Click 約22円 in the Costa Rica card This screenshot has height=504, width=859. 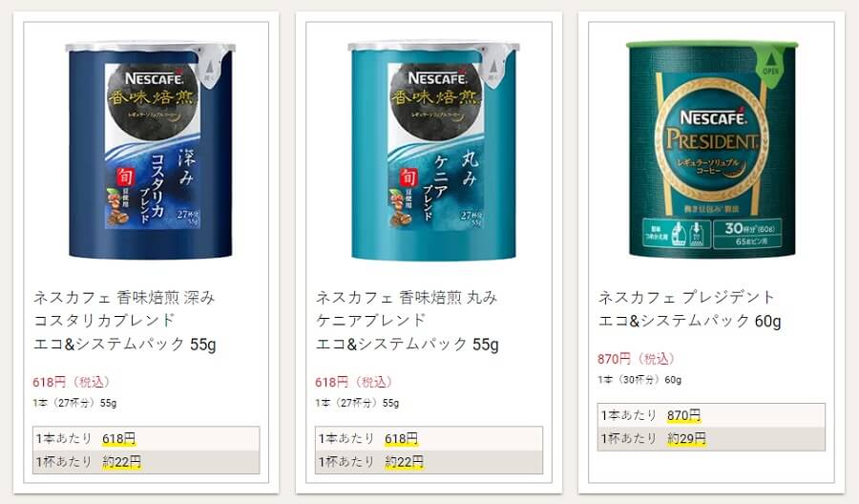pyautogui.click(x=121, y=462)
